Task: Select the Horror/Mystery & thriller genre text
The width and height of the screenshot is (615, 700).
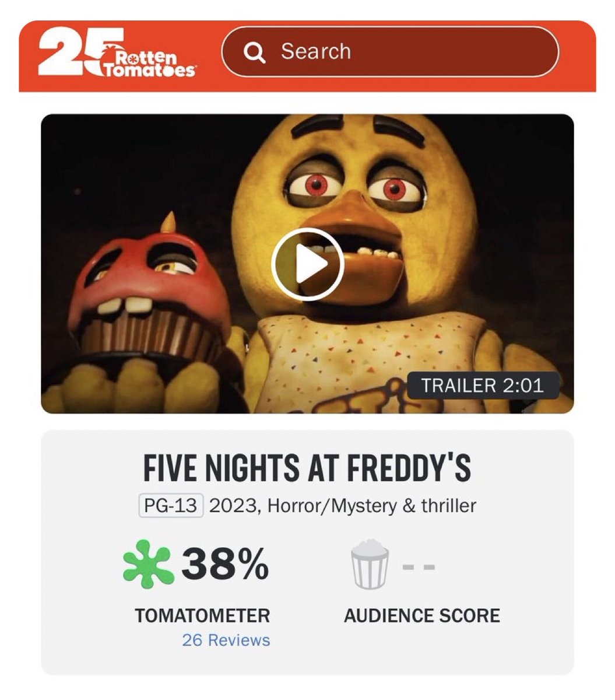Action: point(372,506)
